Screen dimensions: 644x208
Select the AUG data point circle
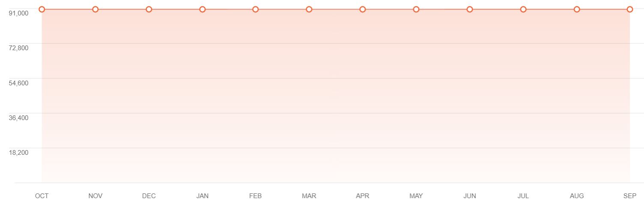(x=577, y=9)
